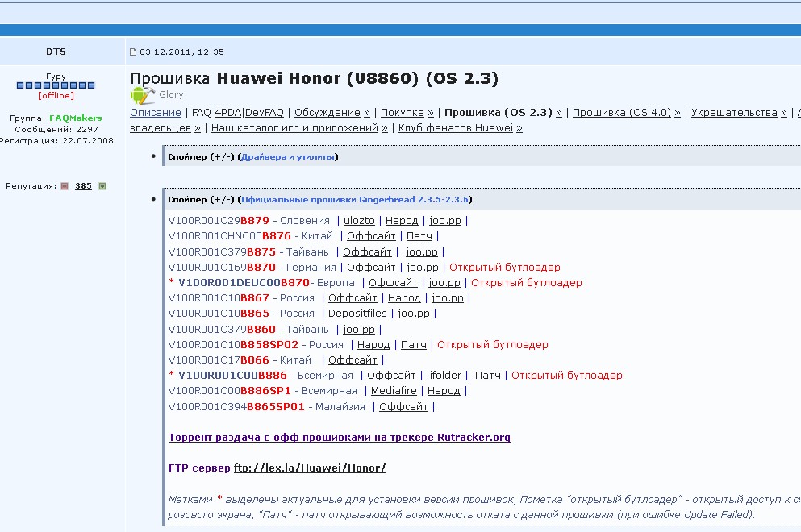801x532 pixels.
Task: Decrease reputation with the red minus icon
Action: click(65, 186)
